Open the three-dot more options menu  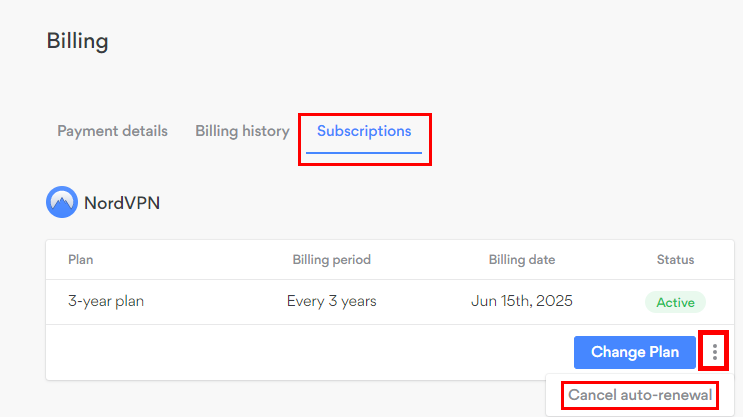(714, 351)
